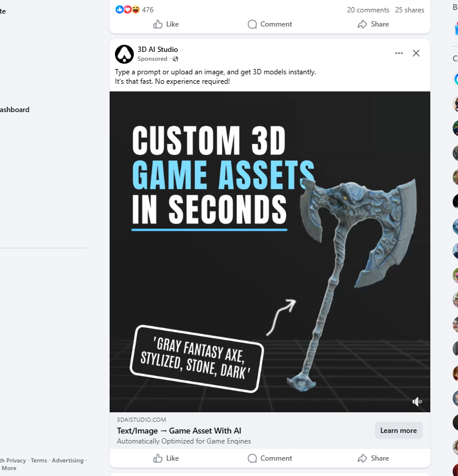The image size is (458, 476).
Task: Click the reaction emoji icons cluster
Action: (128, 9)
